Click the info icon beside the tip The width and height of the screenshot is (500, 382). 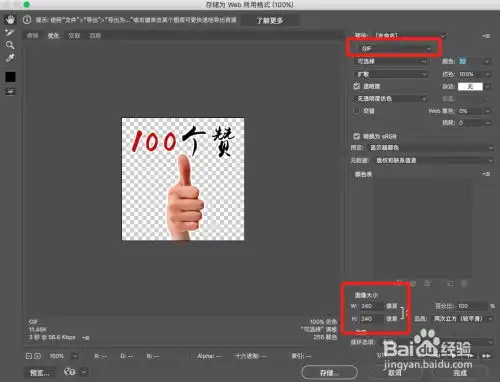pos(27,20)
